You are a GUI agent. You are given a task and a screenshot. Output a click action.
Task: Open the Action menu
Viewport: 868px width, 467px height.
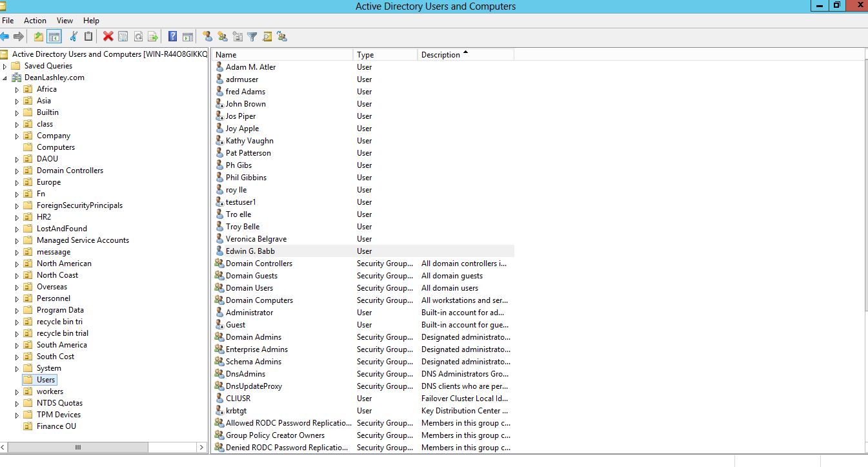click(x=35, y=21)
